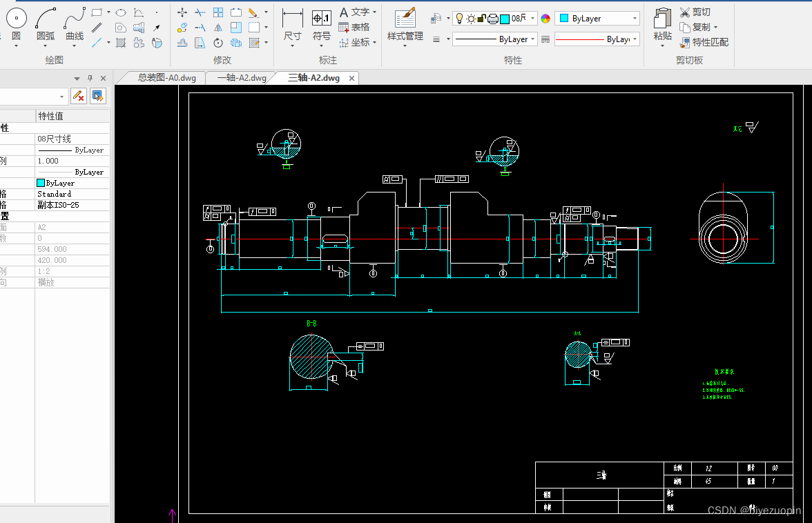812x523 pixels.
Task: Toggle layer print printer icon
Action: (x=492, y=19)
